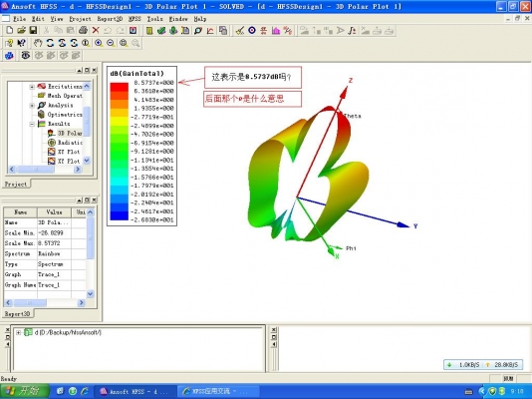Image resolution: width=532 pixels, height=399 pixels.
Task: Click the printer icon in the toolbar
Action: coord(83,31)
